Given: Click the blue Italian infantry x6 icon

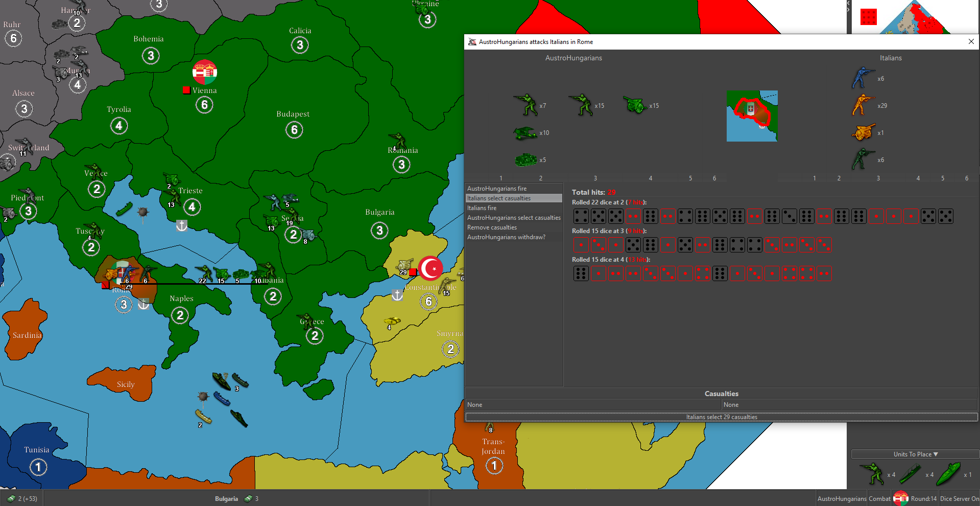Looking at the screenshot, I should 862,78.
